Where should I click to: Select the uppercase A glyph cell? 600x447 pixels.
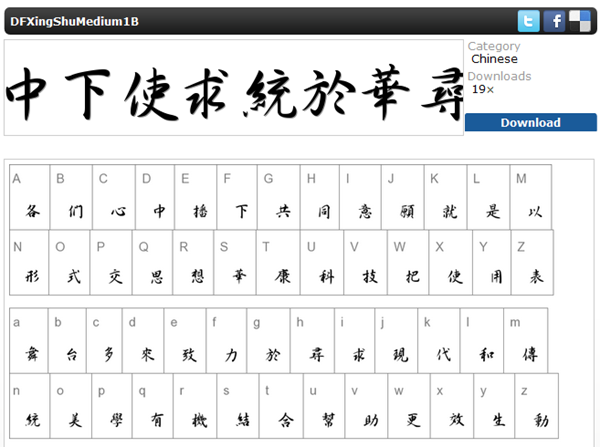pyautogui.click(x=29, y=197)
